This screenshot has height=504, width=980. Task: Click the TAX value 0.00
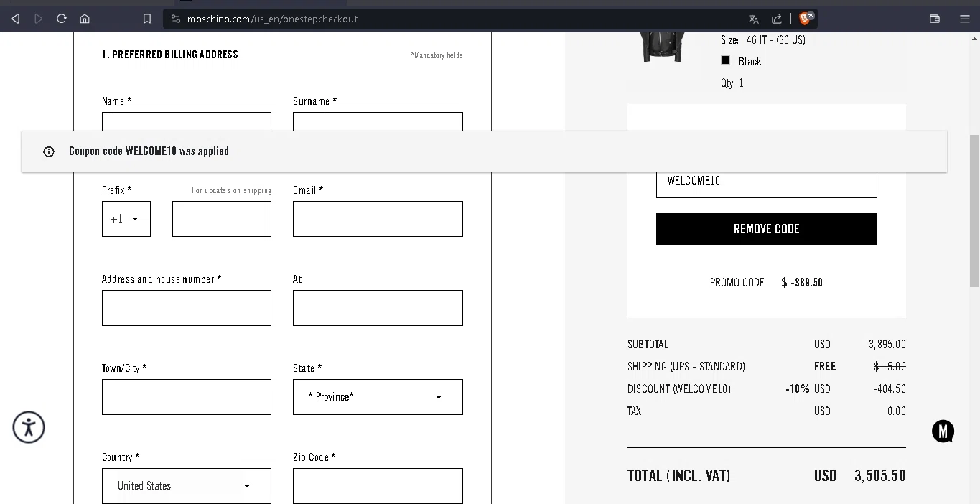click(897, 411)
